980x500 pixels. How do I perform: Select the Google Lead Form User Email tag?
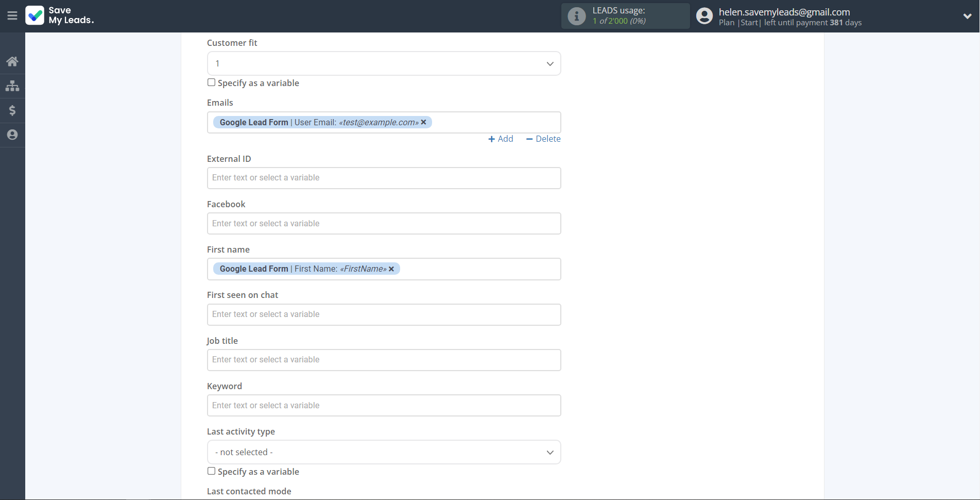click(x=322, y=122)
